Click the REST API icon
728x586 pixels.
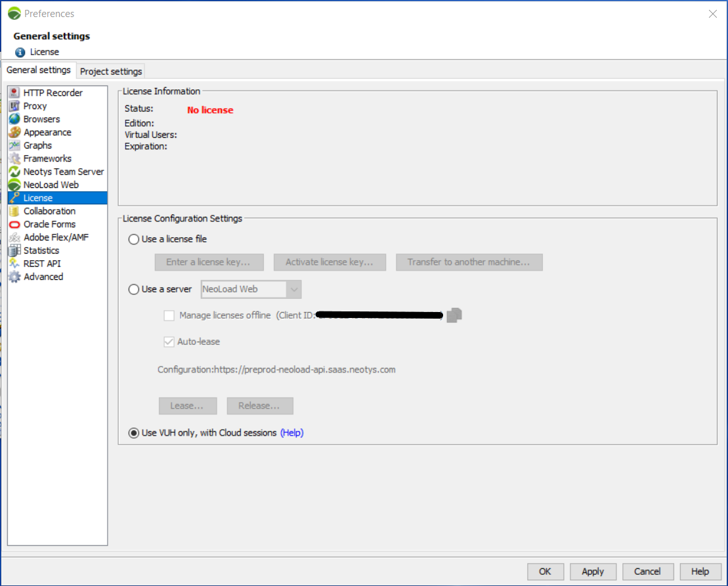pyautogui.click(x=14, y=263)
